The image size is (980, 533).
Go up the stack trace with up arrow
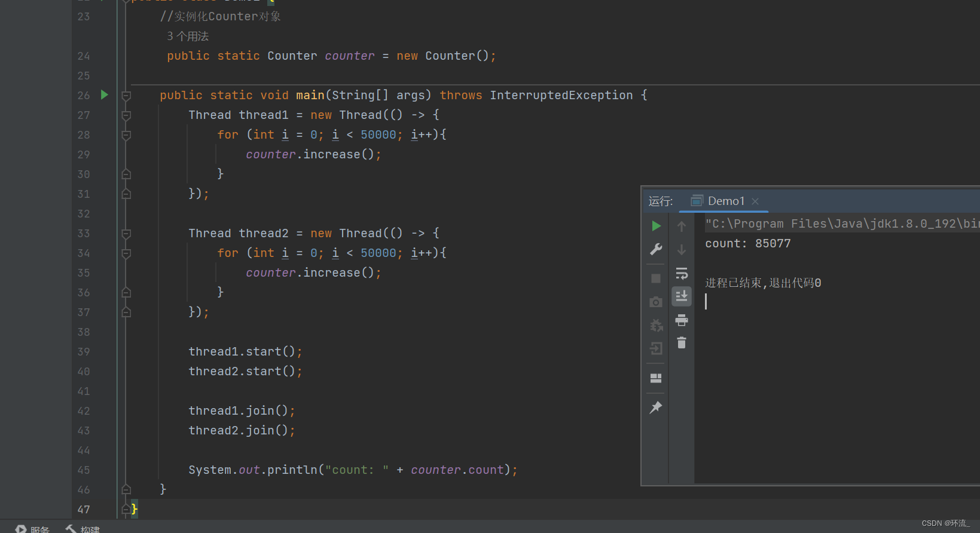click(682, 226)
